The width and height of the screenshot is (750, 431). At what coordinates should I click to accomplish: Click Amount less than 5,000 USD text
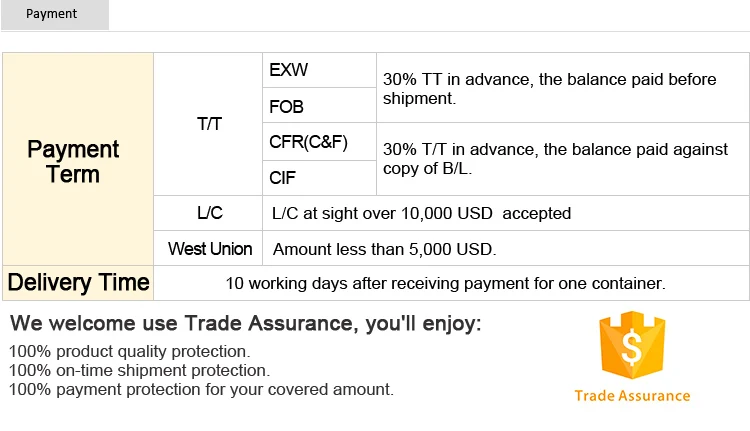point(384,249)
